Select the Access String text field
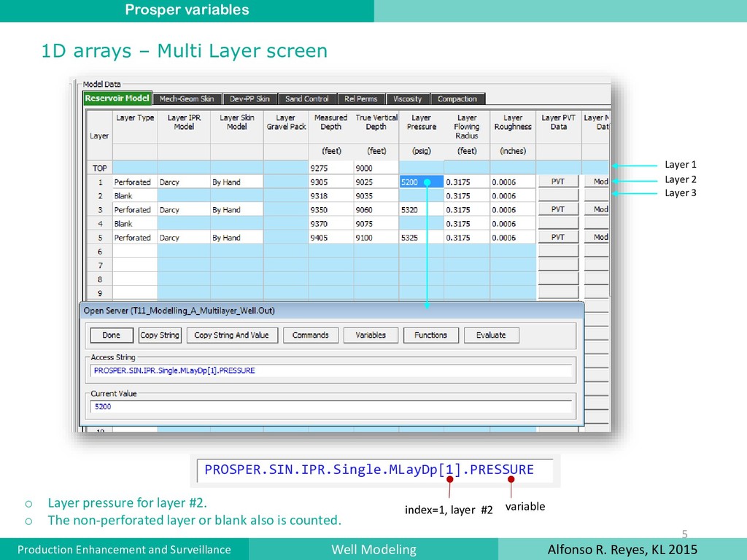This screenshot has height=560, width=747. tap(331, 370)
